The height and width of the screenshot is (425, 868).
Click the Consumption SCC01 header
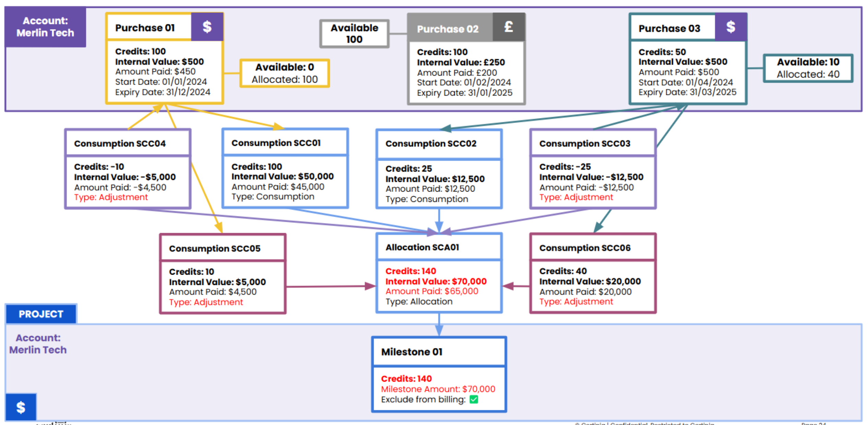point(276,143)
